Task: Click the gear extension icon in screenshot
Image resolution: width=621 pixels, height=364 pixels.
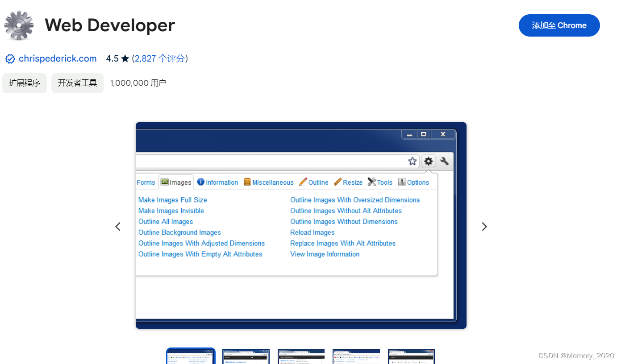Action: click(429, 161)
